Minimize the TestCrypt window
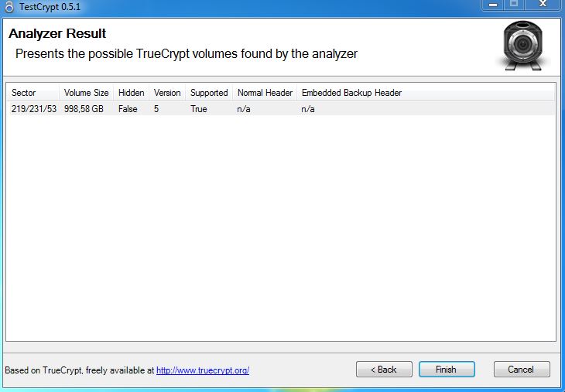 click(493, 5)
